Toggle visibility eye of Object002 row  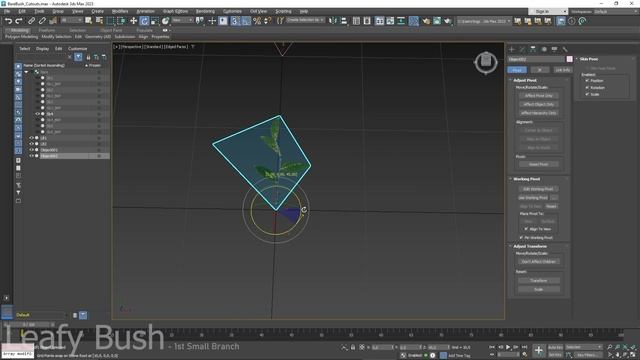click(31, 156)
